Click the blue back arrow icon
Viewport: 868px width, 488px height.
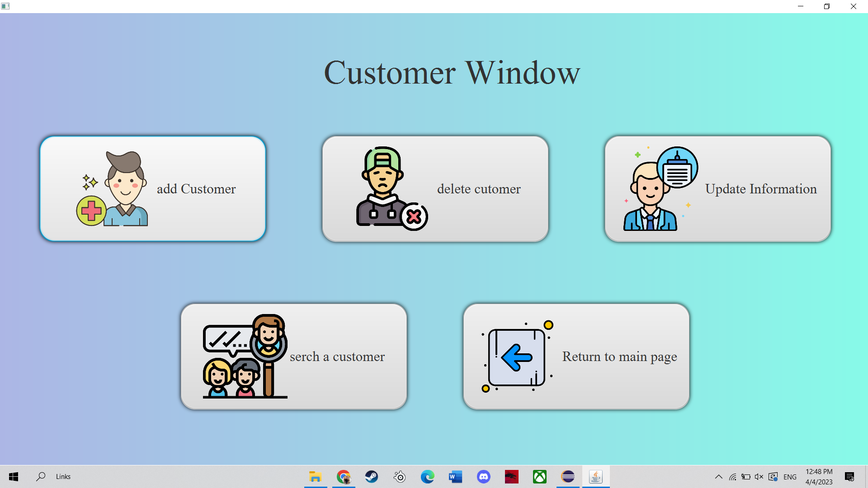click(517, 357)
